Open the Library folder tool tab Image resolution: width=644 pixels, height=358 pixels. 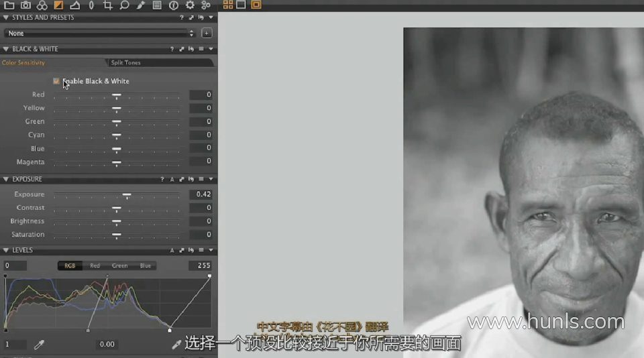[9, 5]
